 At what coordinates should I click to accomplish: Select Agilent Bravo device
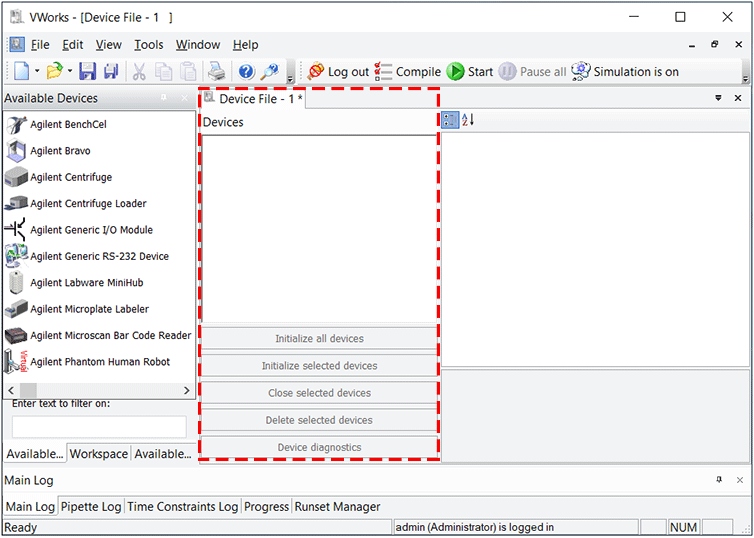[48, 151]
